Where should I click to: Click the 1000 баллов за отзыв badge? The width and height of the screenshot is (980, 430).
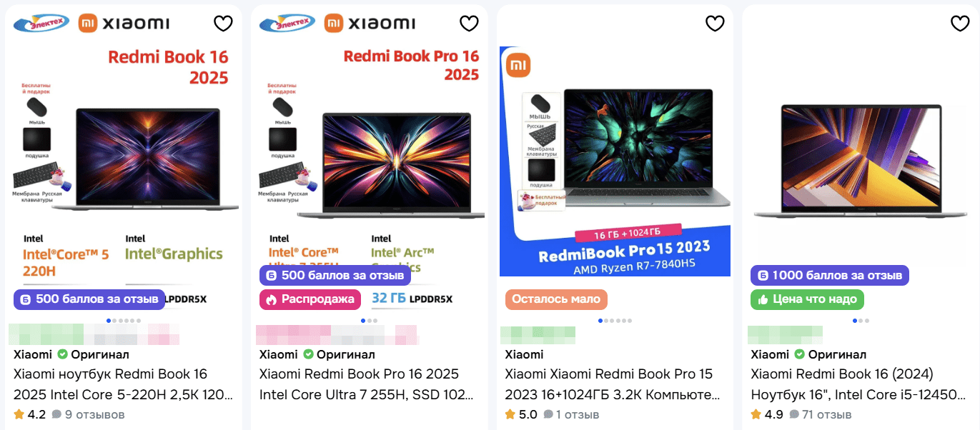coord(829,275)
